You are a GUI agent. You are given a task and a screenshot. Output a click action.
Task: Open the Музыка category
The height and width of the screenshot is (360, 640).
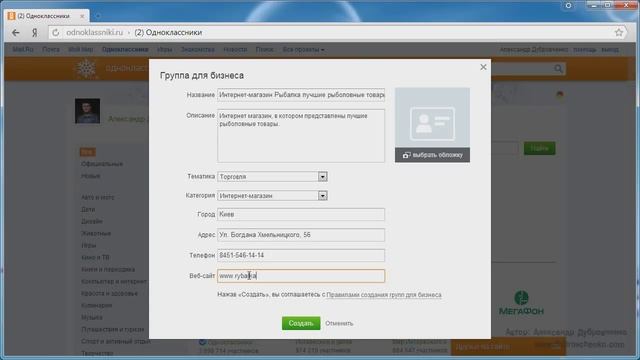tap(92, 317)
